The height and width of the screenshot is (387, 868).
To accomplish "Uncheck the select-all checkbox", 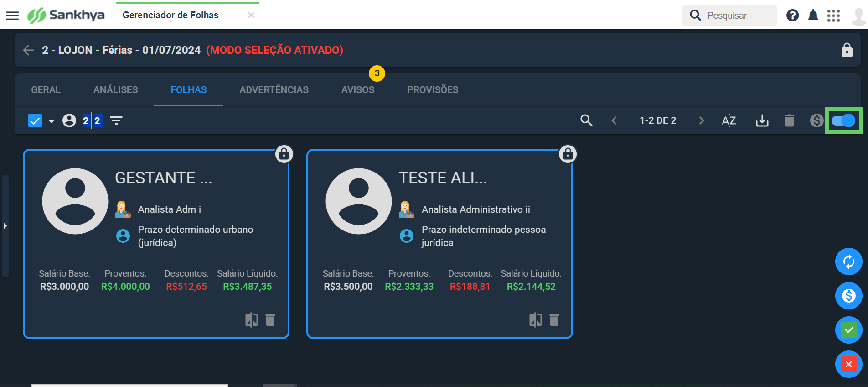I will [x=35, y=120].
